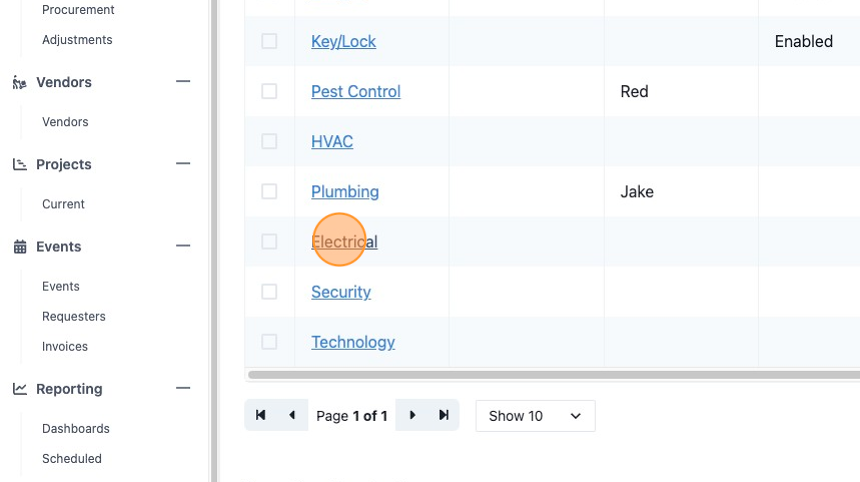Jump to the last page of results

(x=444, y=415)
